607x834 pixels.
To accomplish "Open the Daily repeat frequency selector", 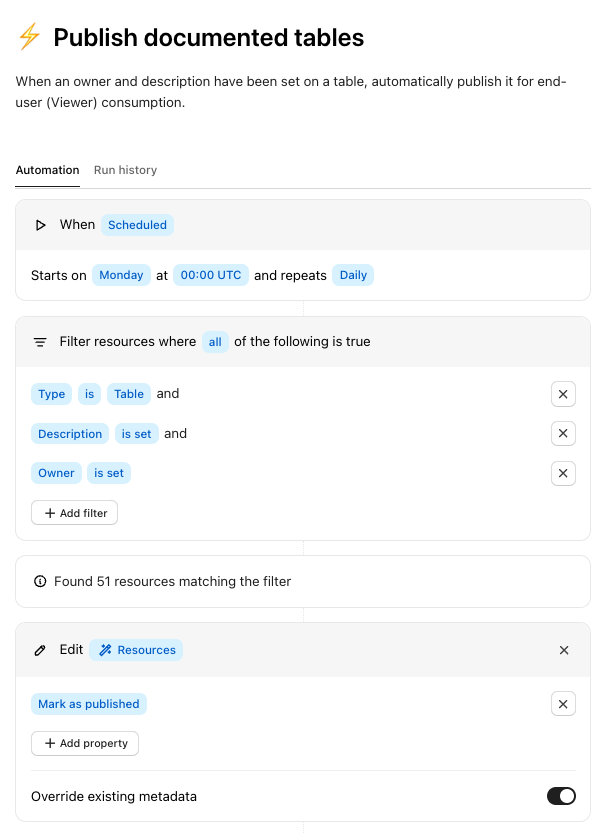I will coord(353,275).
